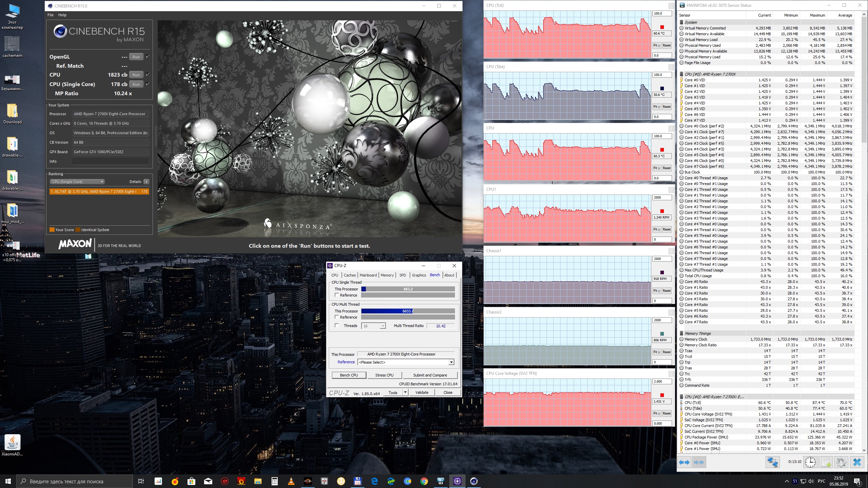Viewport: 868px width, 488px height.
Task: Enable Reference checkbox under CPU Multi Thread
Action: [337, 317]
